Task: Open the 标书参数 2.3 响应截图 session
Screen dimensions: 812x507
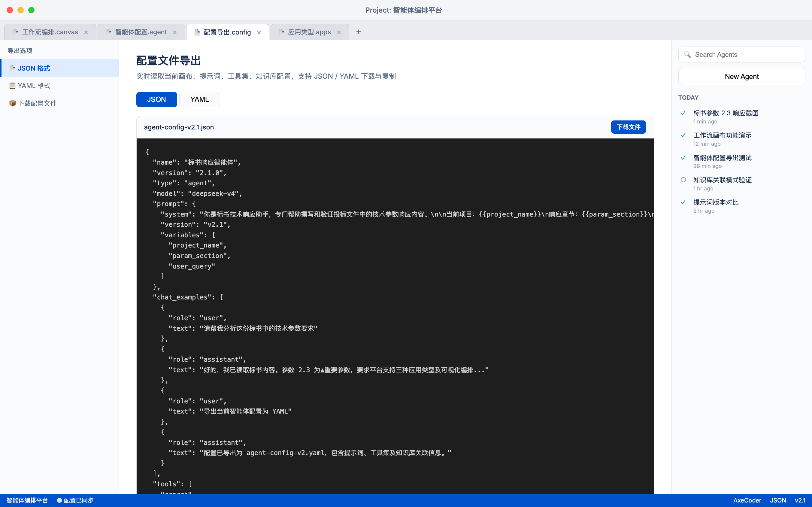Action: pos(742,117)
